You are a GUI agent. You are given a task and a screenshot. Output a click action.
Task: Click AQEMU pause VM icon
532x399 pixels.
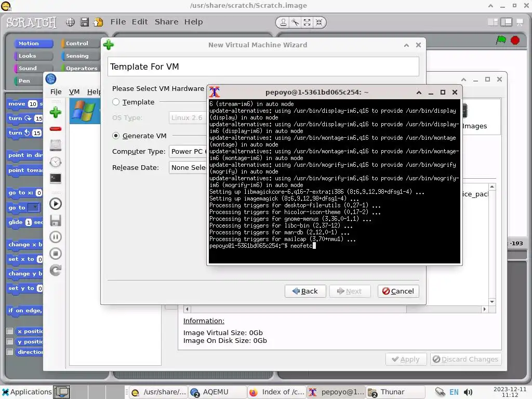(x=56, y=237)
